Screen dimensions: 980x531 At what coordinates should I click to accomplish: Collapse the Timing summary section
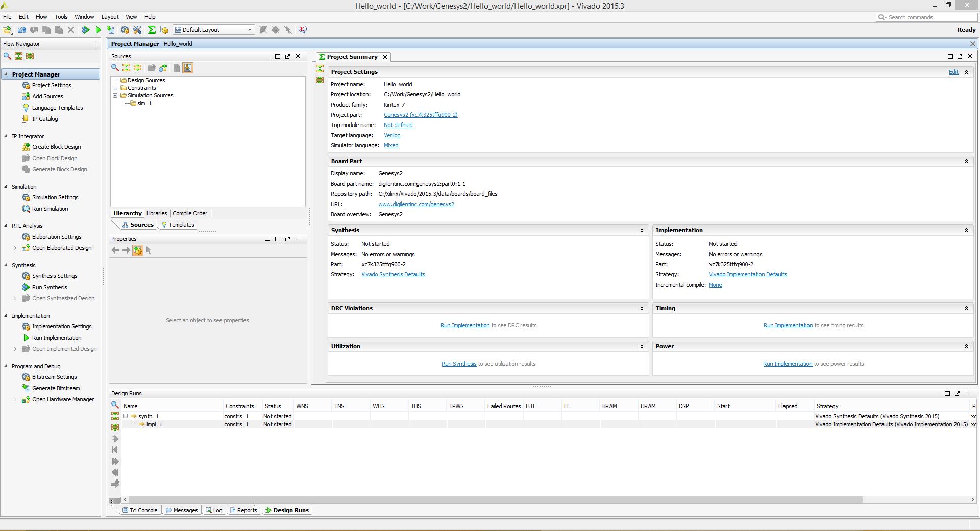click(x=966, y=309)
